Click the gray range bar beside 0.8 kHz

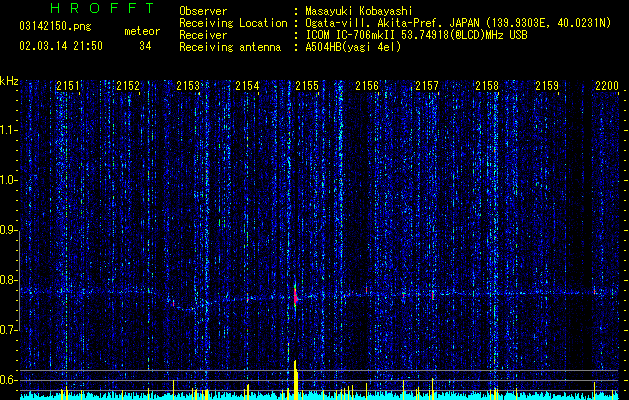pyautogui.click(x=19, y=280)
